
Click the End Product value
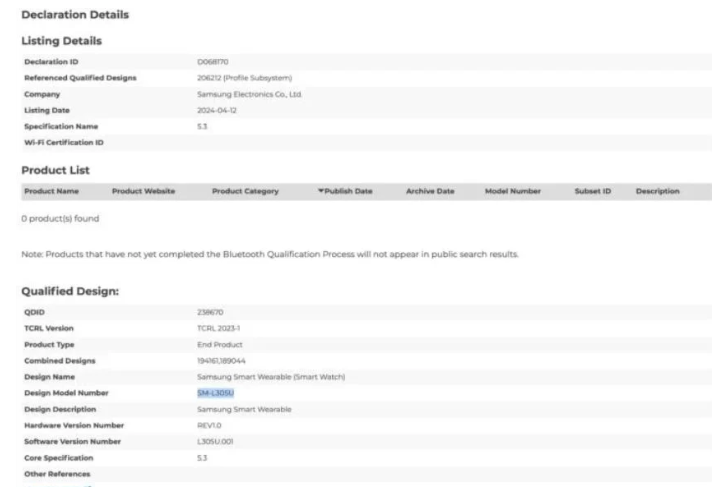(219, 344)
